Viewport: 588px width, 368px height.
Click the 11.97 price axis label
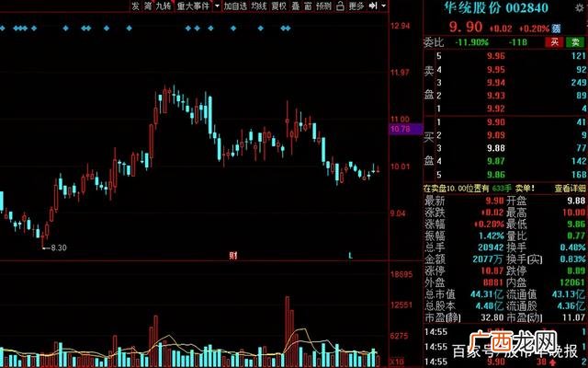(x=401, y=72)
